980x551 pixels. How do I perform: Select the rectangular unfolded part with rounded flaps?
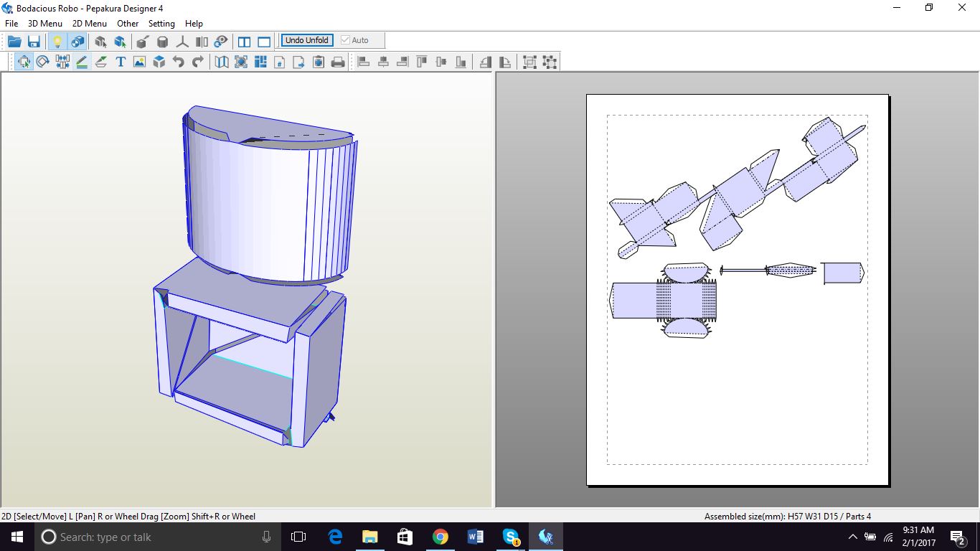click(664, 300)
